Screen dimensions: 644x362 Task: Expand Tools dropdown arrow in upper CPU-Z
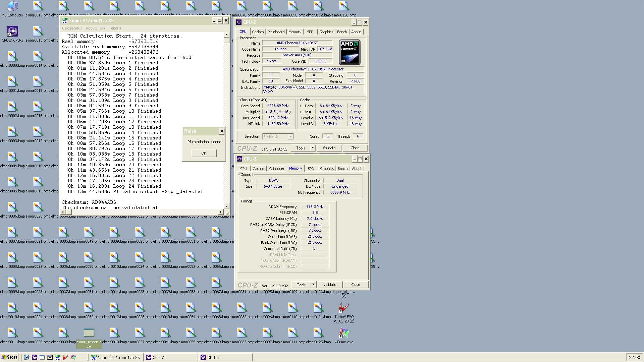(313, 148)
